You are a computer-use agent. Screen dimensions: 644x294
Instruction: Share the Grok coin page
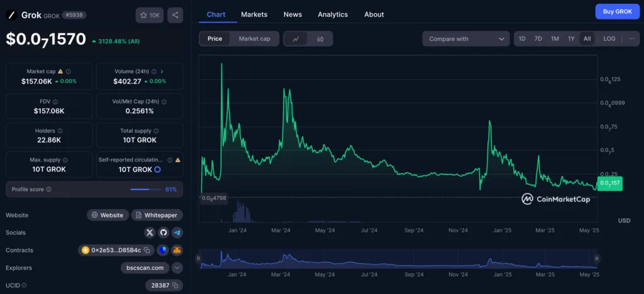(175, 15)
